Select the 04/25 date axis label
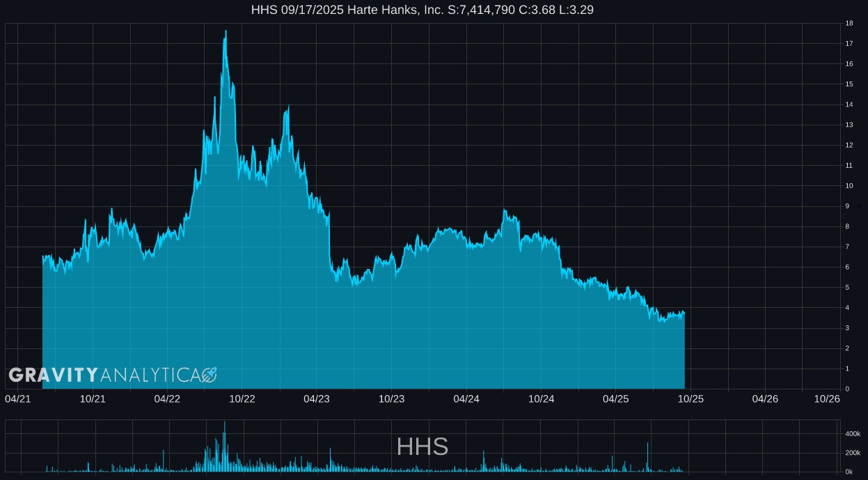Image resolution: width=868 pixels, height=480 pixels. pyautogui.click(x=616, y=398)
